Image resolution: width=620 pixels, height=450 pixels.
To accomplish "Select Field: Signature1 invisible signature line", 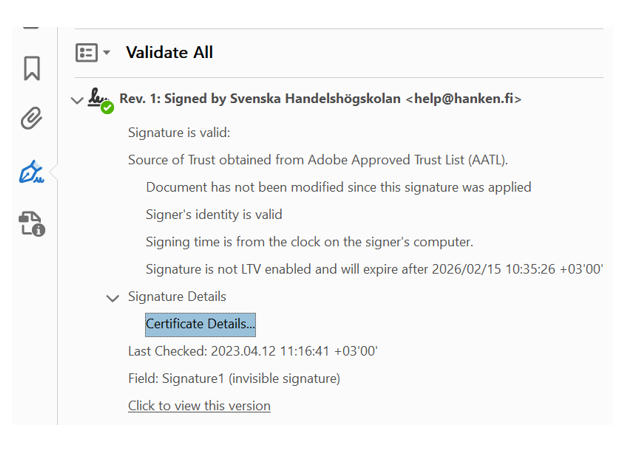I will (234, 378).
